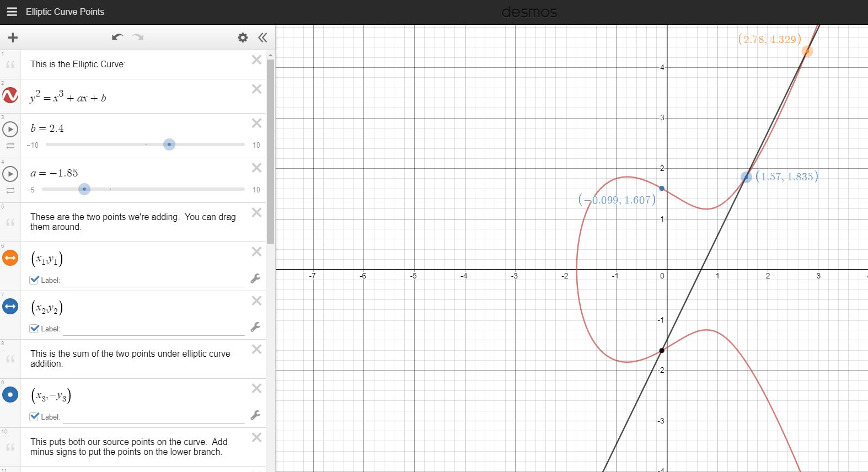
Task: Click note 'This is the sum of the two points'
Action: 130,358
